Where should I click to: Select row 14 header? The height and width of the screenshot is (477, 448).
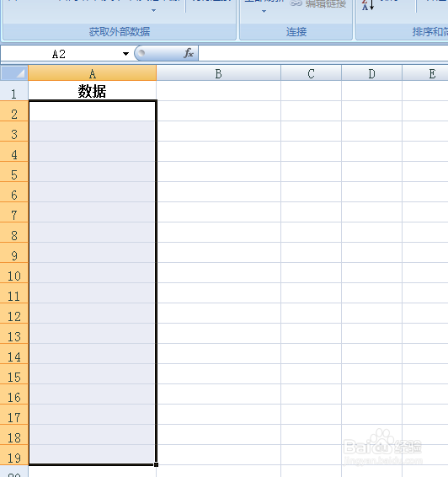pyautogui.click(x=14, y=354)
